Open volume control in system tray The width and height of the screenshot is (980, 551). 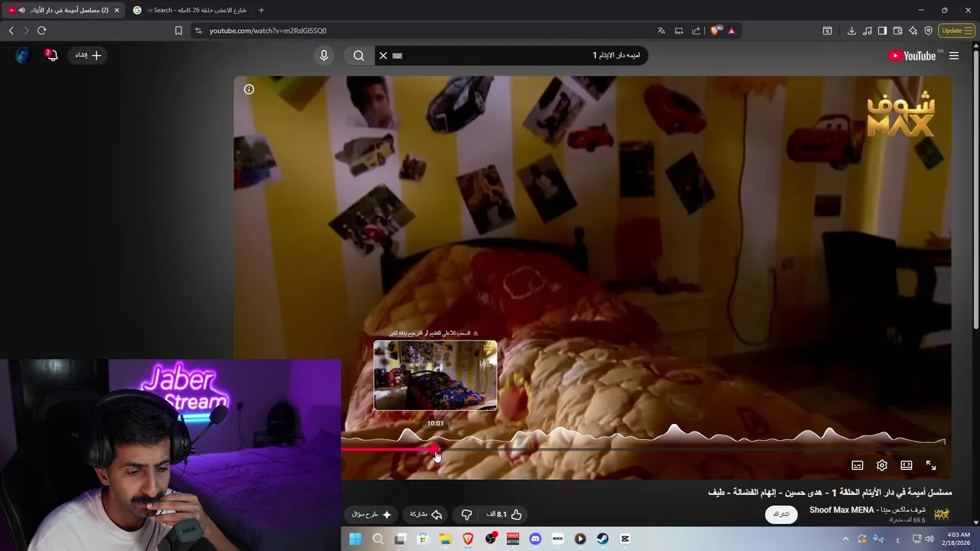(929, 539)
